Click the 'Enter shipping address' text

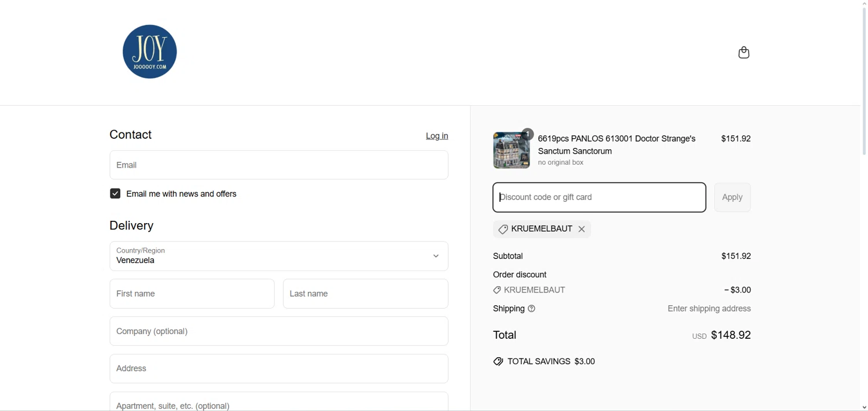(709, 309)
